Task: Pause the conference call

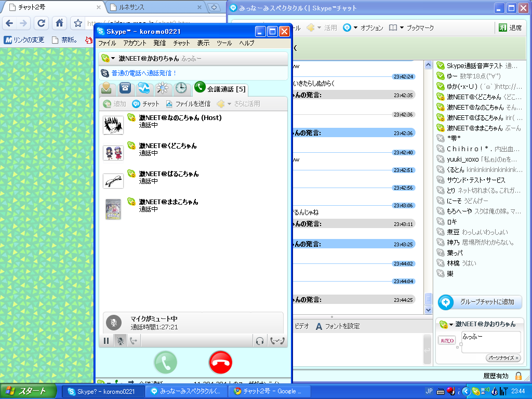Action: [106, 341]
